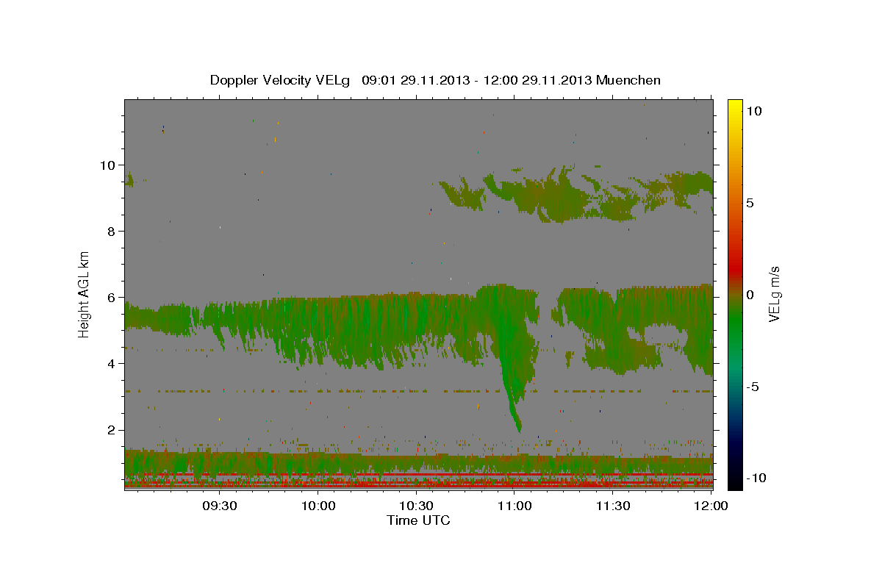Click the height tick label 10
This screenshot has width=882, height=588.
pyautogui.click(x=110, y=165)
